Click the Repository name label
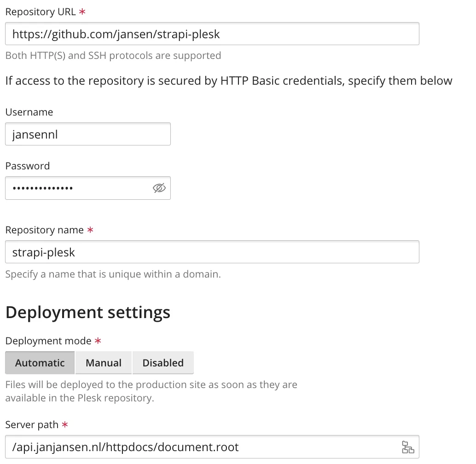This screenshot has width=476, height=464. click(x=44, y=230)
